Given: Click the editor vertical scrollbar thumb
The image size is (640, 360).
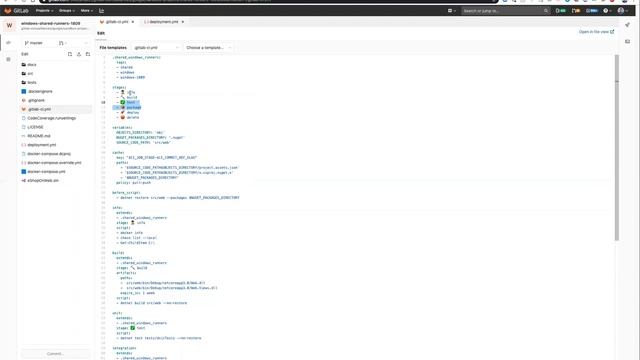Looking at the screenshot, I should [617, 147].
